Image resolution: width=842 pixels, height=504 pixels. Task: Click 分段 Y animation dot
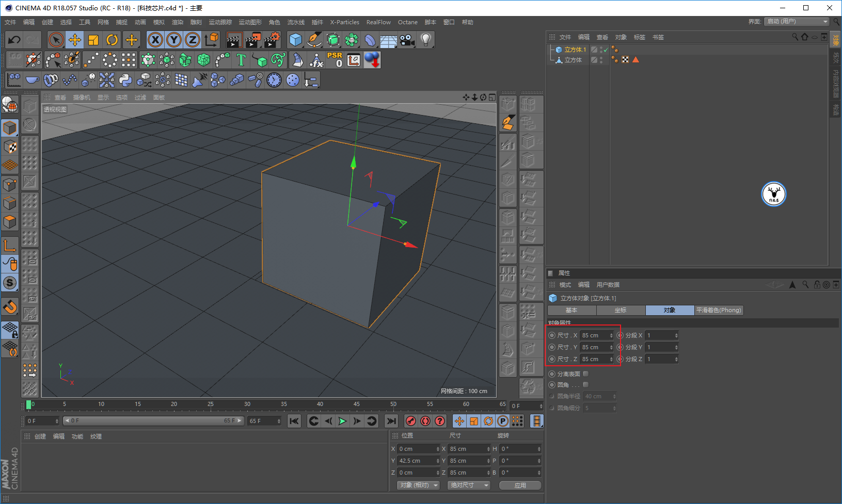[620, 347]
